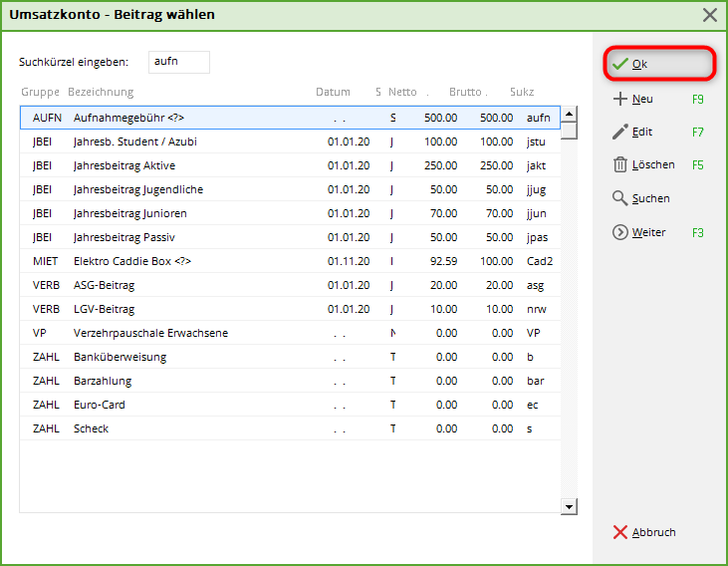
Task: Click the circled arrow Weiter icon
Action: coord(619,232)
